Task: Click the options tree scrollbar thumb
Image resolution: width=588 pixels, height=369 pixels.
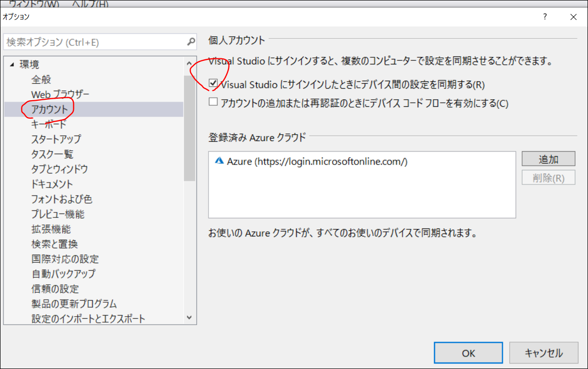Action: coord(190,128)
